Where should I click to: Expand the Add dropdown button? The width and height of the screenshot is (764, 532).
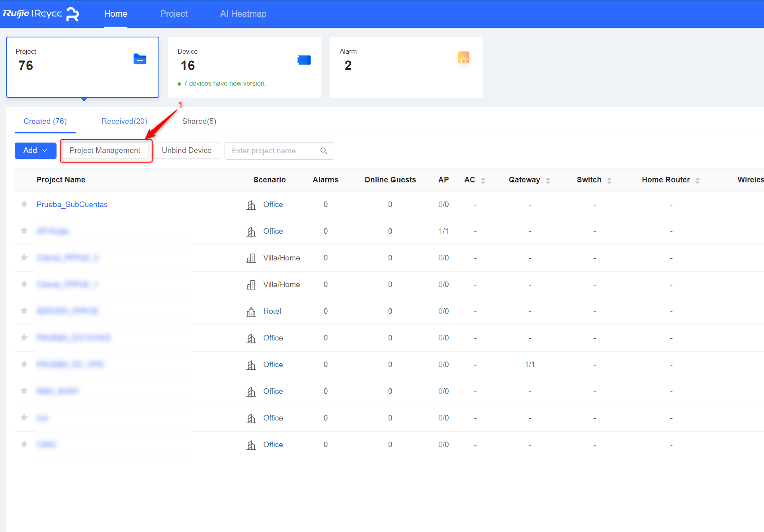[x=35, y=151]
